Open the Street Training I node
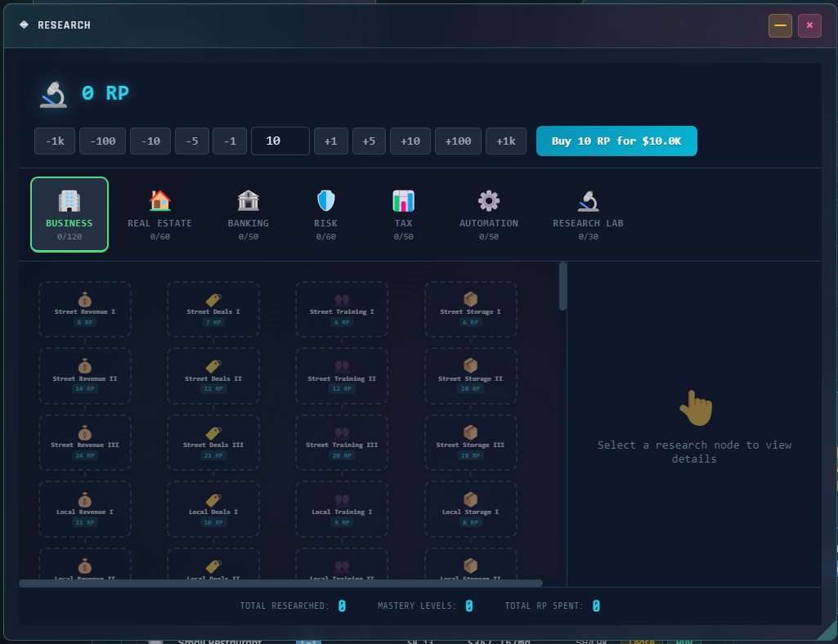The height and width of the screenshot is (644, 838). (x=342, y=309)
